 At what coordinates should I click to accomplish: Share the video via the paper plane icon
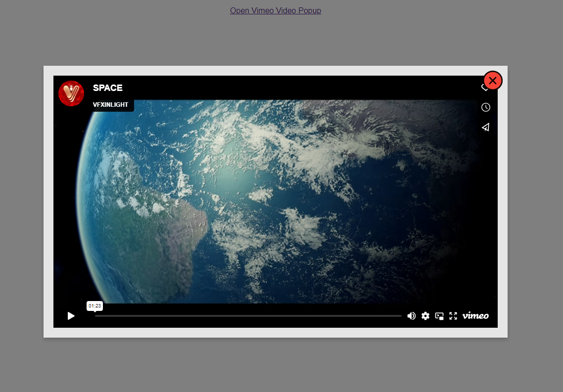(x=485, y=127)
